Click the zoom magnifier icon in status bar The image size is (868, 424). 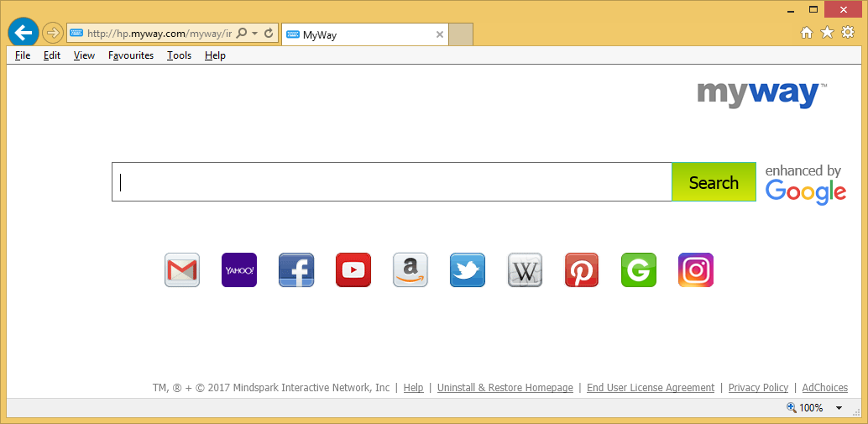792,408
